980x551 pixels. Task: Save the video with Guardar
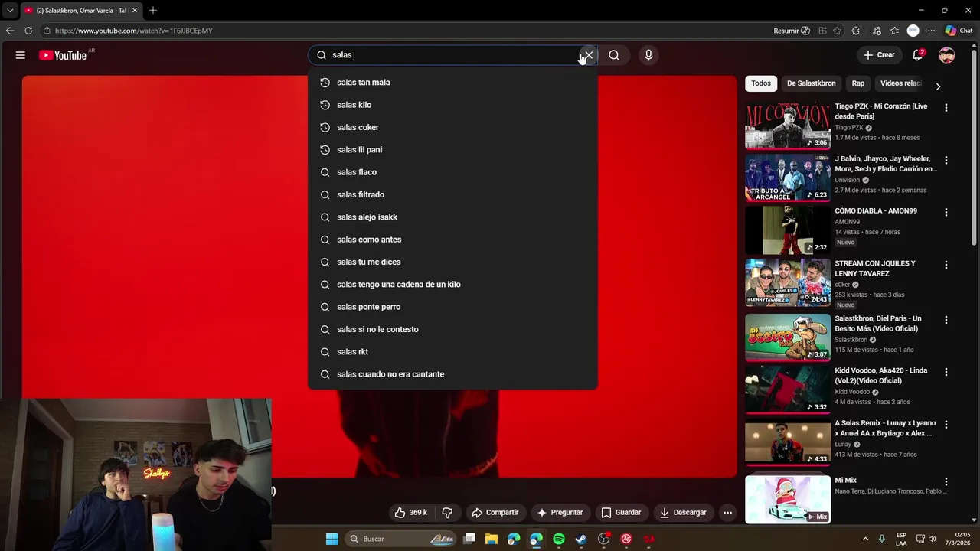[x=622, y=513]
